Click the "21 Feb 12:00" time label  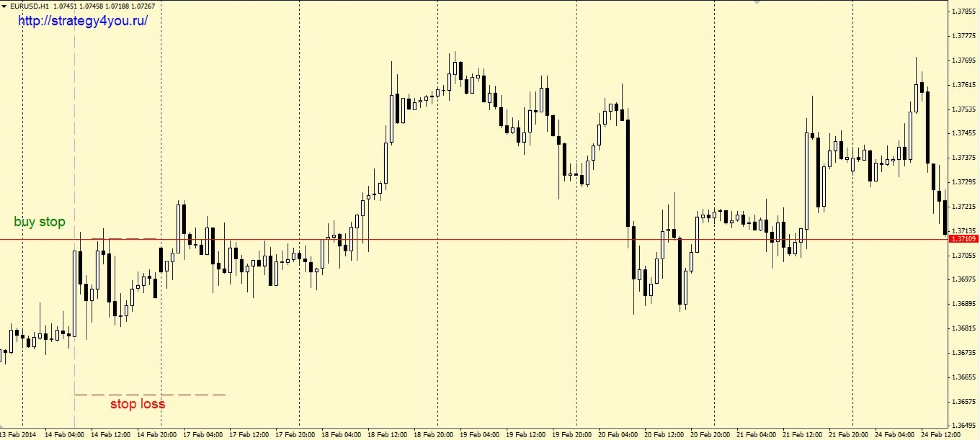(802, 435)
